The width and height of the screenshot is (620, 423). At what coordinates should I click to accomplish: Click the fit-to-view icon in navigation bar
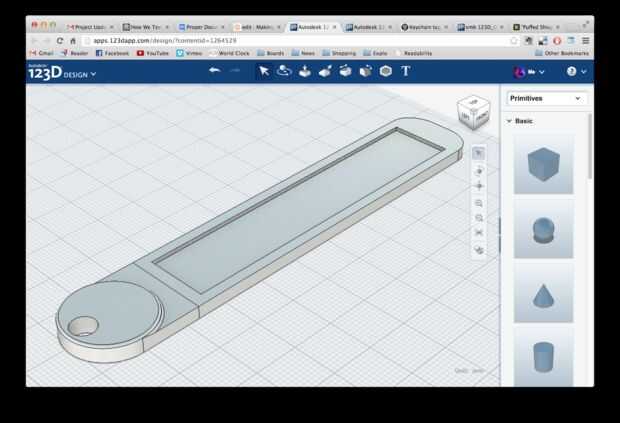click(479, 233)
